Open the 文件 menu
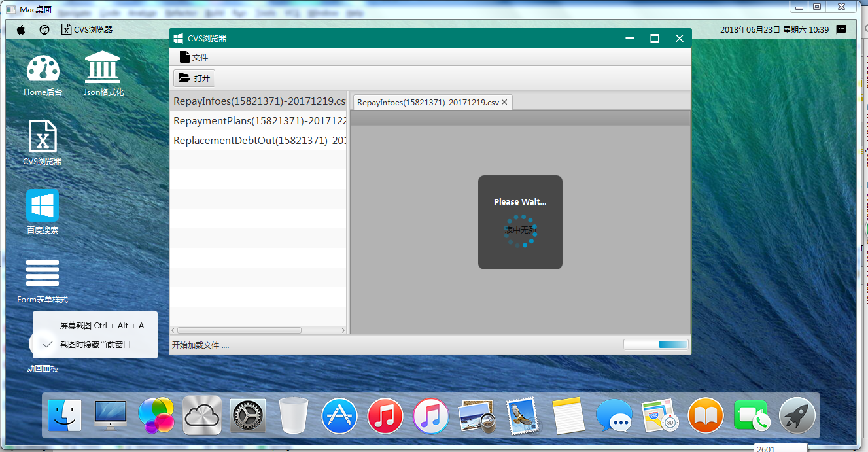The width and height of the screenshot is (868, 452). (x=194, y=58)
